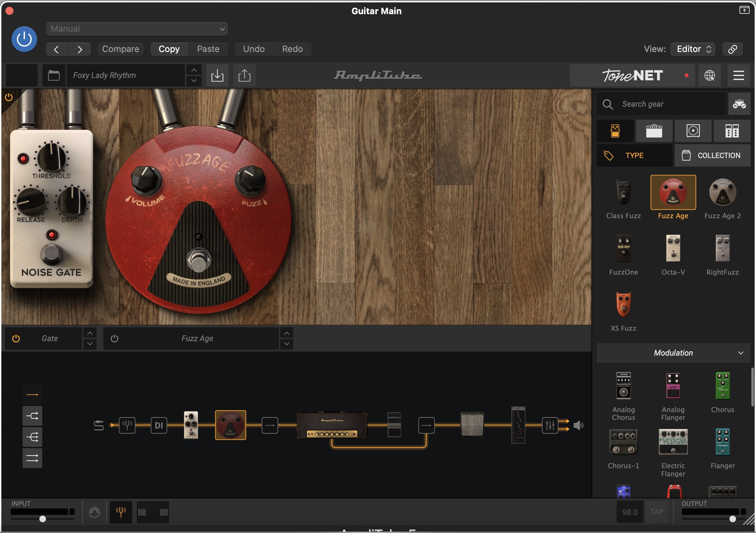
Task: Click Gate slot down chevron
Action: (90, 344)
